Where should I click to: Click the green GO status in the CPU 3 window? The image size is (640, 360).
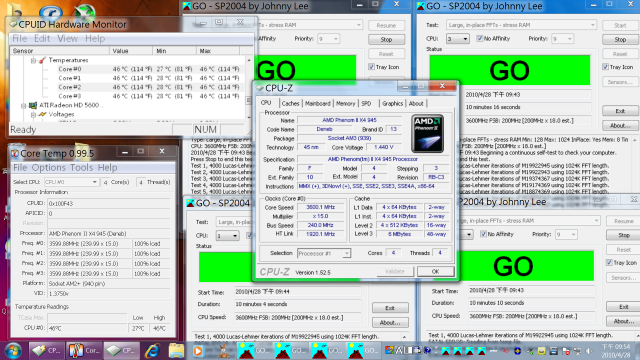coord(510,71)
